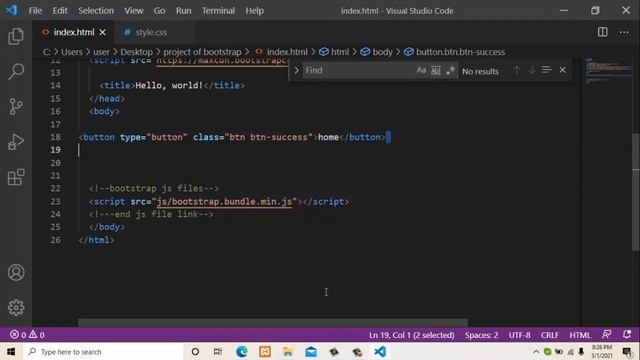Image resolution: width=640 pixels, height=360 pixels.
Task: Toggle Find in Selection
Action: click(547, 70)
